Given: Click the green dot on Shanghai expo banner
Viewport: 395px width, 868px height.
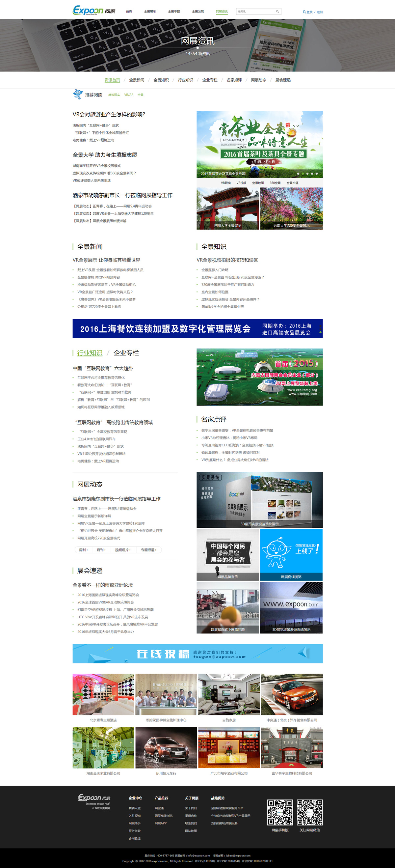Looking at the screenshot, I should coord(320,332).
